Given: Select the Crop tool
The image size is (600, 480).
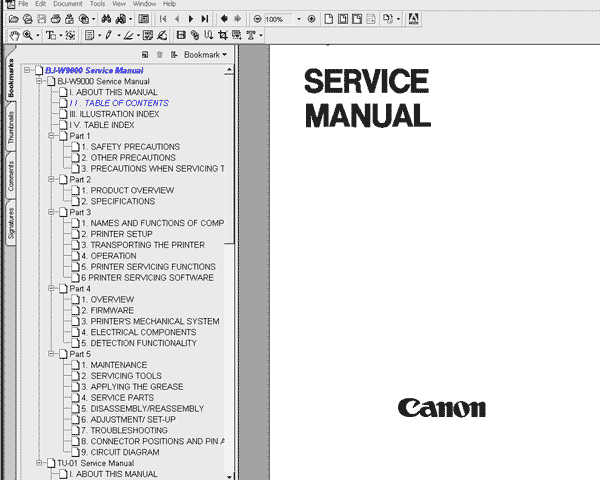Looking at the screenshot, I should click(222, 36).
